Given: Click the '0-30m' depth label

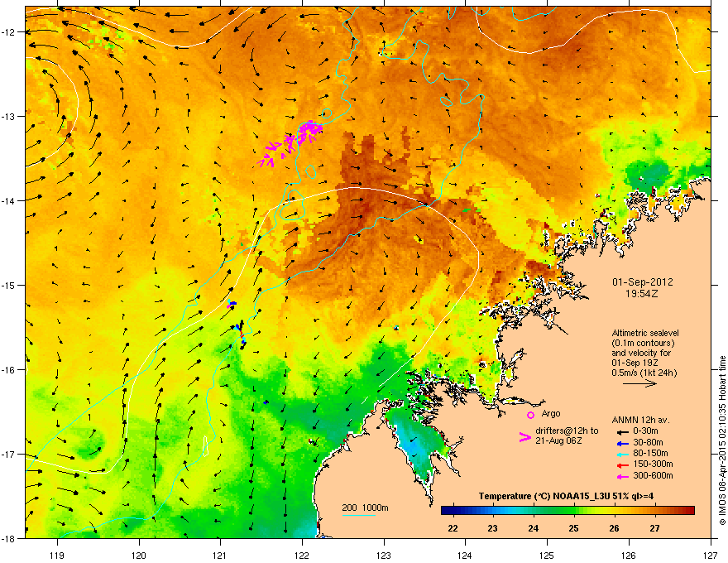Looking at the screenshot, I should pos(645,431).
